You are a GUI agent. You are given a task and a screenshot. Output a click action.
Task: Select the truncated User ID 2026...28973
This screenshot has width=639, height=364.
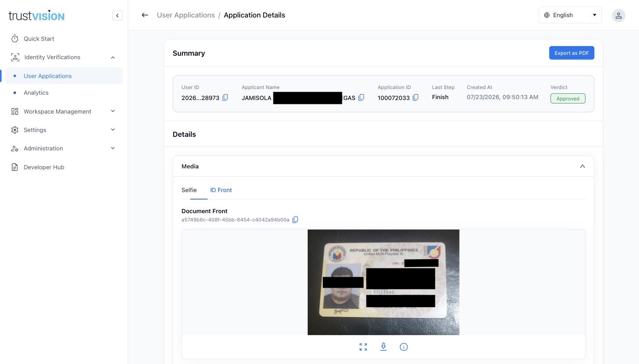pos(201,98)
